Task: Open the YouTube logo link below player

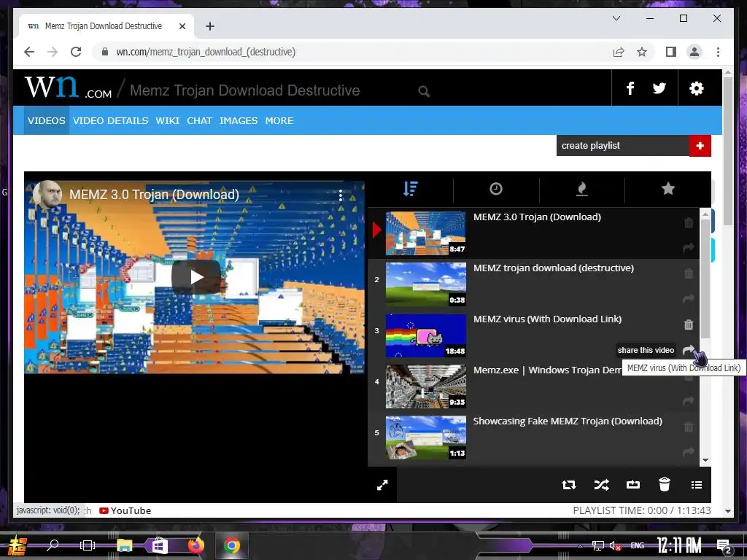Action: tap(125, 510)
